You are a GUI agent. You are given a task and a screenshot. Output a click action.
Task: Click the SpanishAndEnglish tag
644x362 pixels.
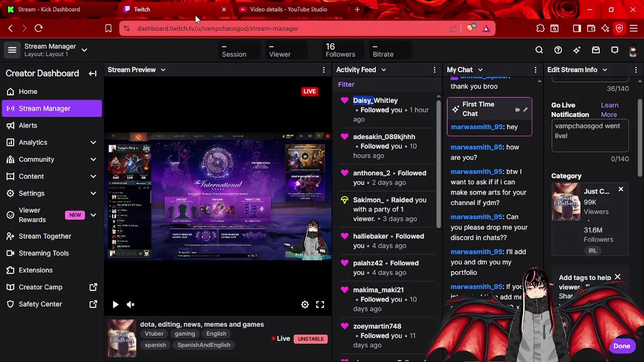coord(204,345)
